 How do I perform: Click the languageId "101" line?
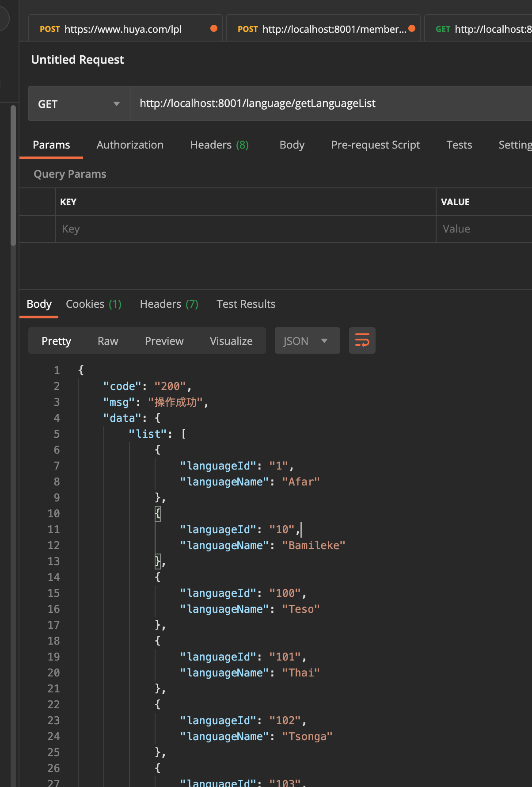pos(243,657)
